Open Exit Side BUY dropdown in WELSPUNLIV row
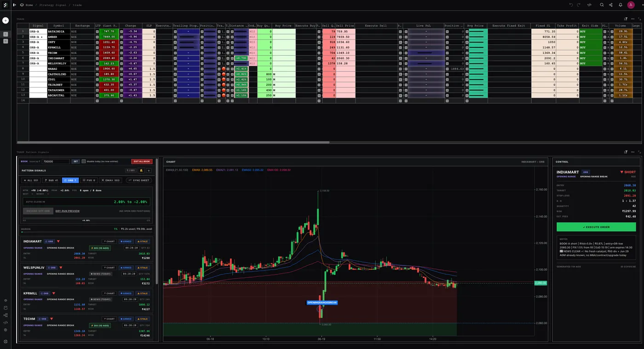This screenshot has width=644, height=349. [590, 63]
